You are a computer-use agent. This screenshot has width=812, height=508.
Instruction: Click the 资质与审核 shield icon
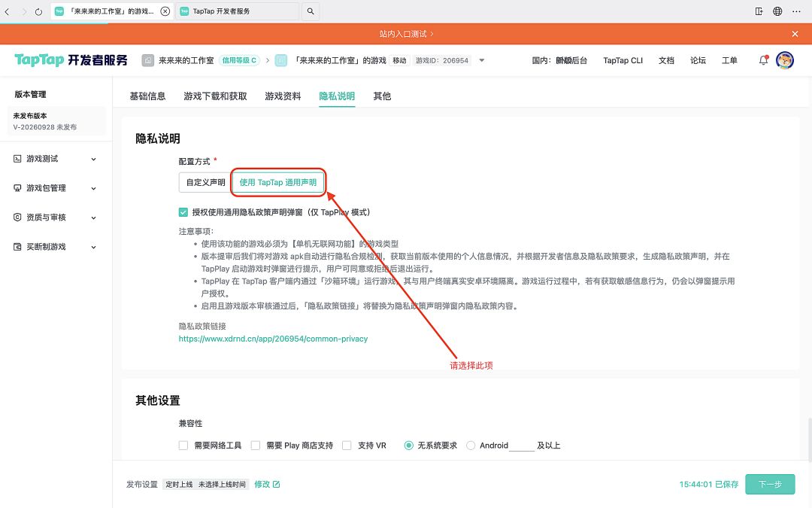[17, 217]
